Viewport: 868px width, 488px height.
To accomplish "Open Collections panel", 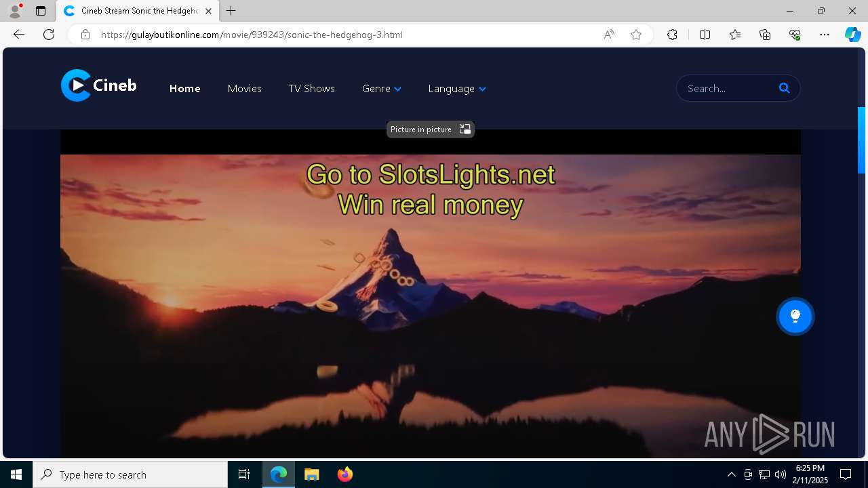I will (765, 35).
